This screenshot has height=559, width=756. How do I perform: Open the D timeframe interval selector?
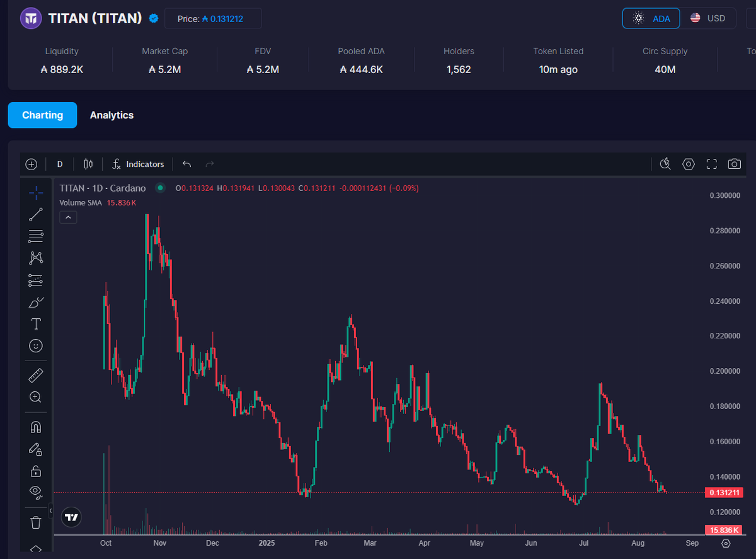click(x=60, y=164)
